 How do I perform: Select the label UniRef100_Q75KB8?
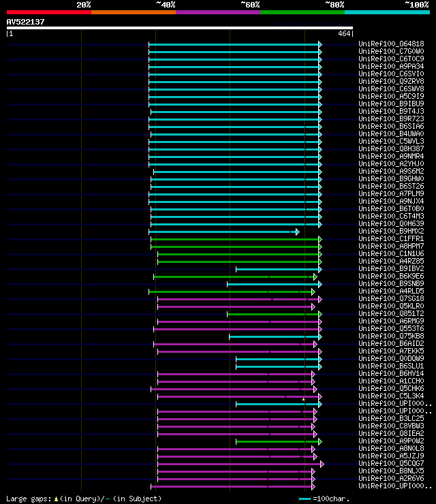(x=391, y=336)
